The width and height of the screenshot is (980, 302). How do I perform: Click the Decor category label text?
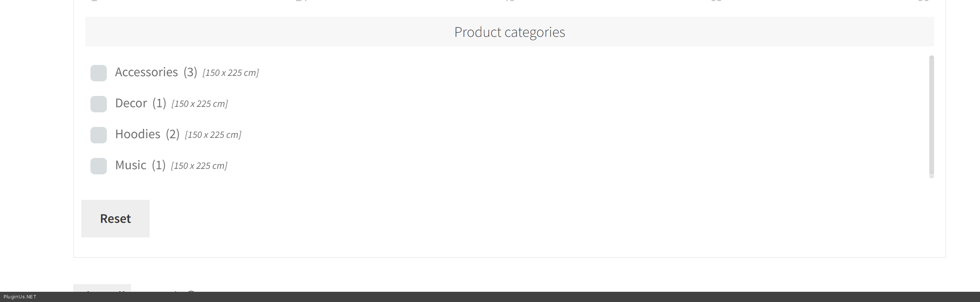pyautogui.click(x=131, y=104)
